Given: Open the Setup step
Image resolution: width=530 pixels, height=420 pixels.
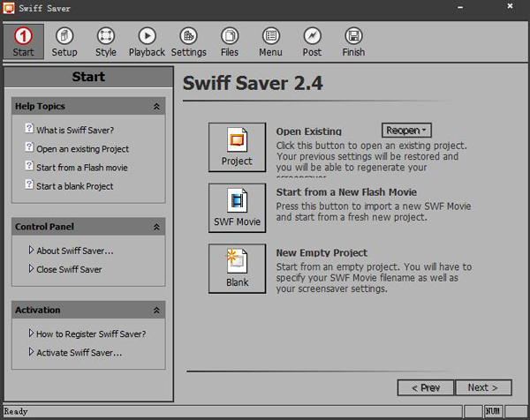Looking at the screenshot, I should (x=64, y=41).
